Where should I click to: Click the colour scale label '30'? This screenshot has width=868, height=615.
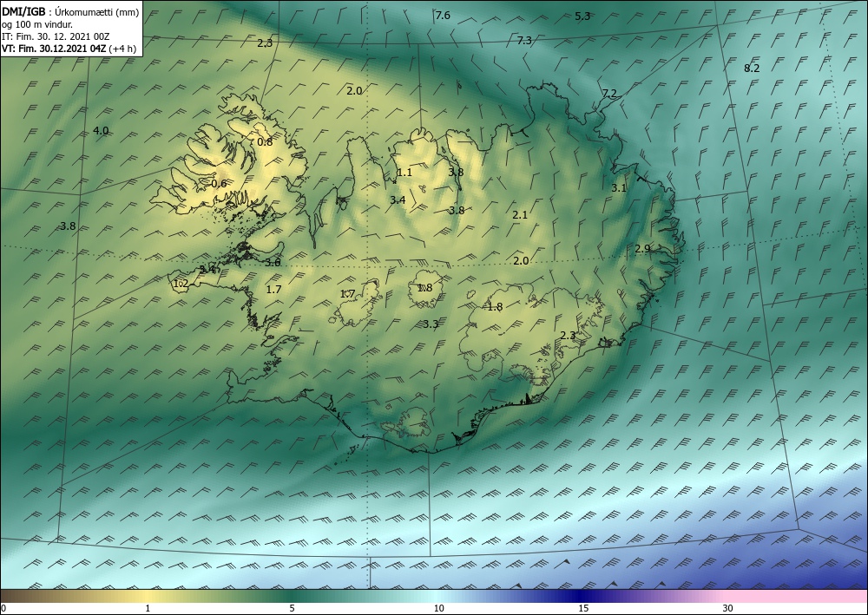(x=728, y=608)
